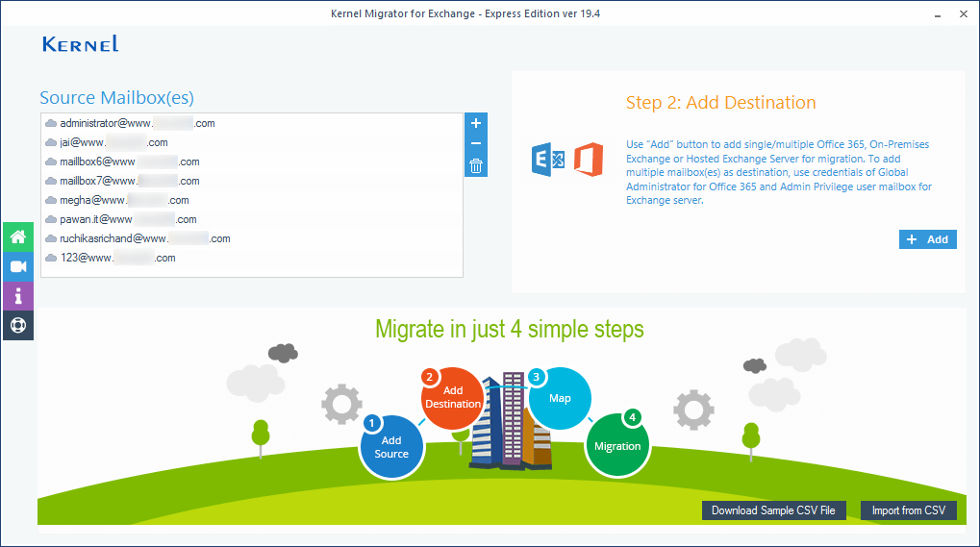The height and width of the screenshot is (547, 980).
Task: Click the Exchange server logo icon
Action: coord(548,160)
